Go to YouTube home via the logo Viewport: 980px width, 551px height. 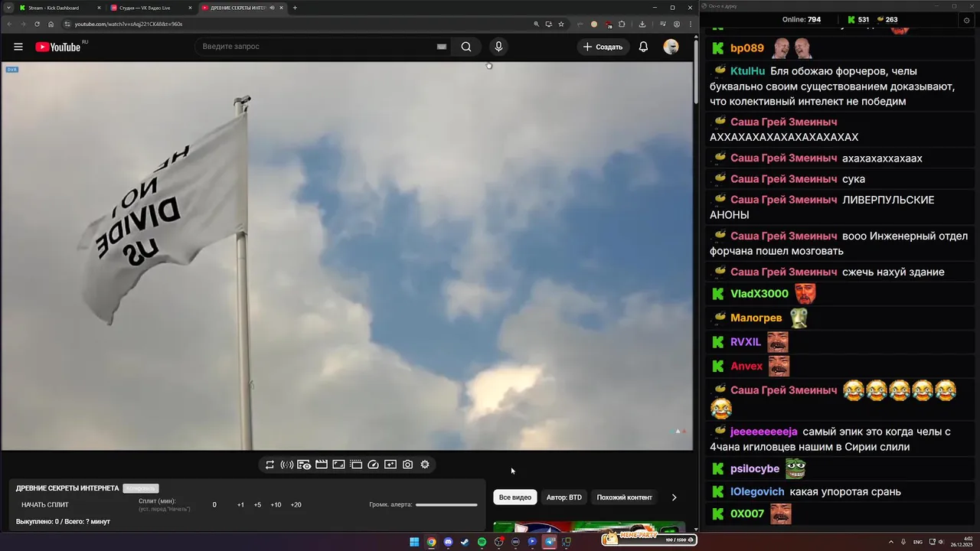(58, 47)
